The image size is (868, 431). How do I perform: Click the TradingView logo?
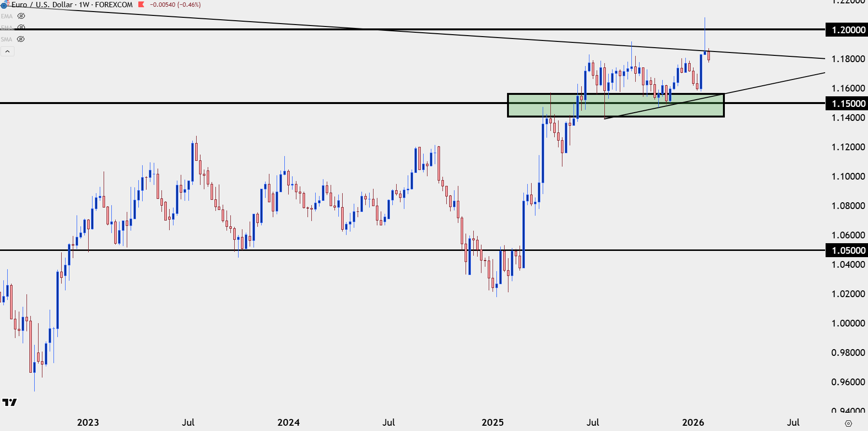[9, 402]
